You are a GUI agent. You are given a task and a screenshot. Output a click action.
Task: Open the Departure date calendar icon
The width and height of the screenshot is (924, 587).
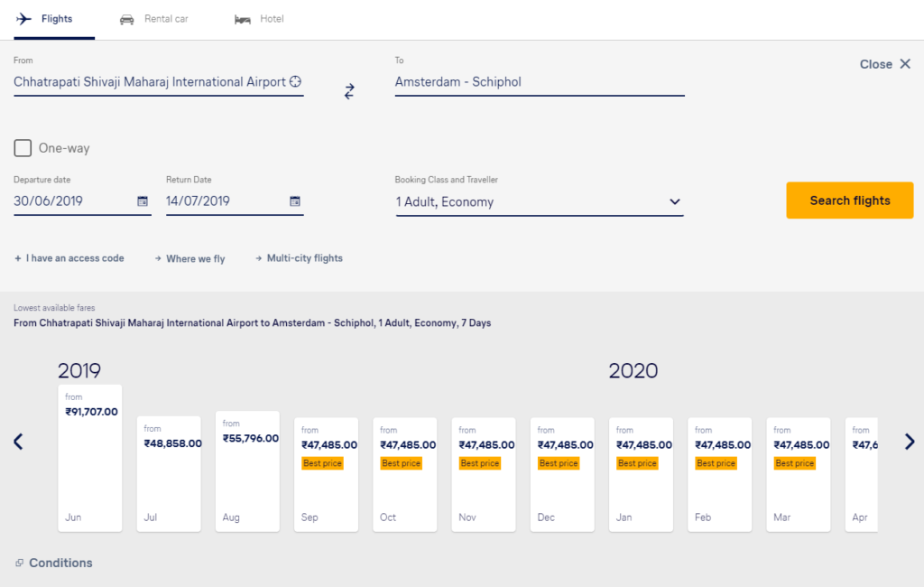coord(143,201)
